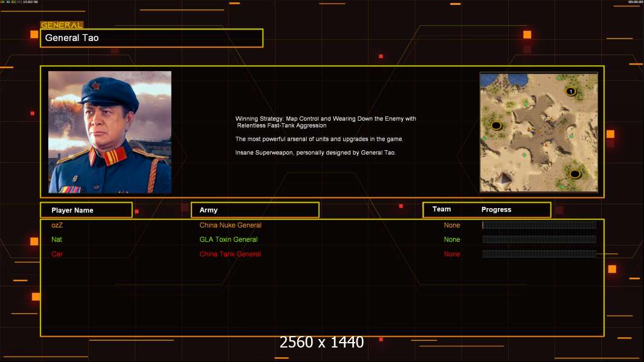Screen dimensions: 644x362
Task: Click the General Tao name field
Action: (x=152, y=38)
